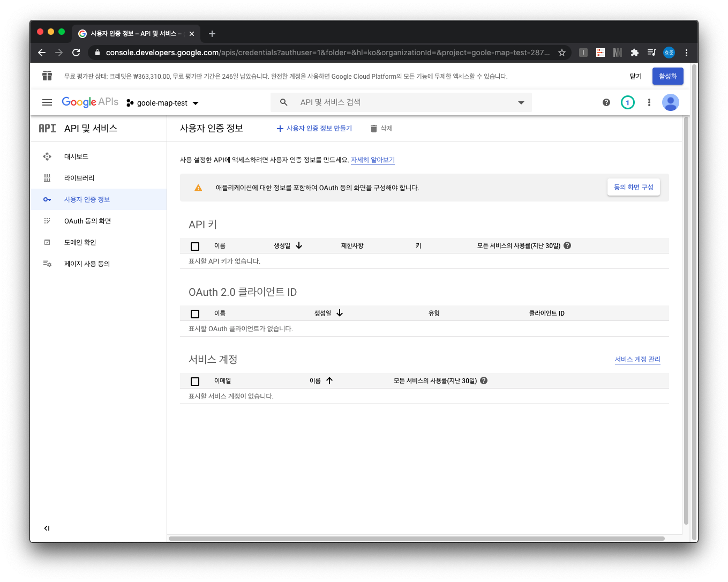This screenshot has height=582, width=728.
Task: Click the 활성화 button
Action: point(668,76)
